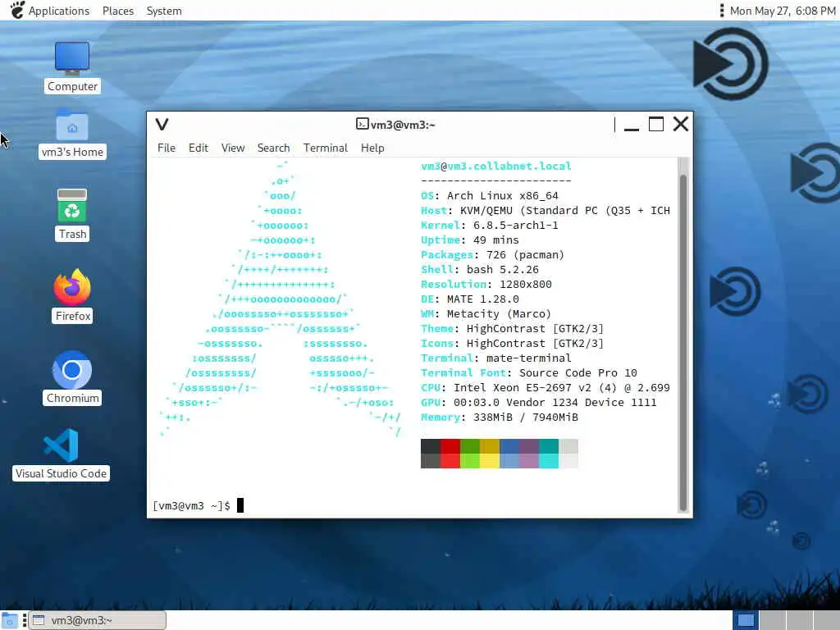Click the dark red color block
The width and height of the screenshot is (840, 630).
tap(450, 446)
